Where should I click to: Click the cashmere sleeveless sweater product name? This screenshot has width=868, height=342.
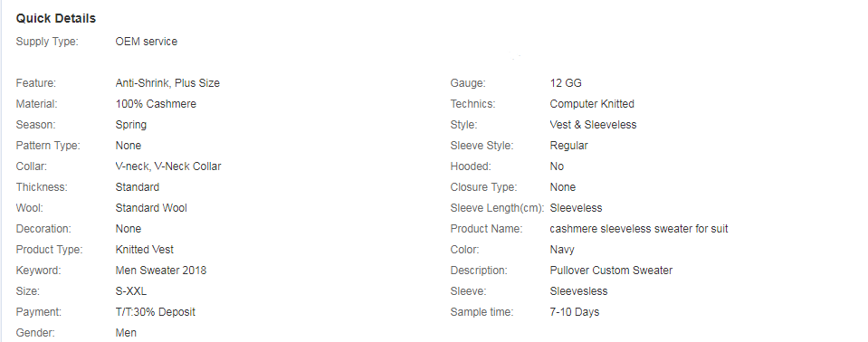coord(639,229)
